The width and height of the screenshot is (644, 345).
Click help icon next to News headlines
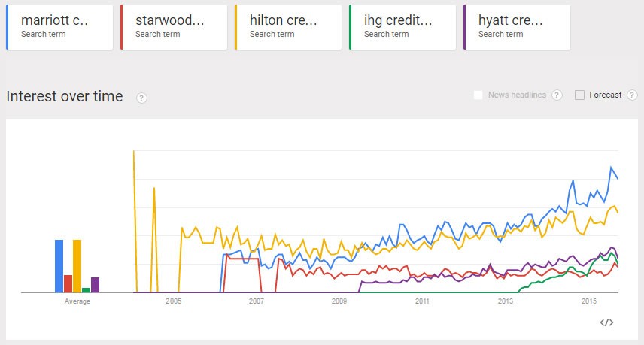pos(557,95)
